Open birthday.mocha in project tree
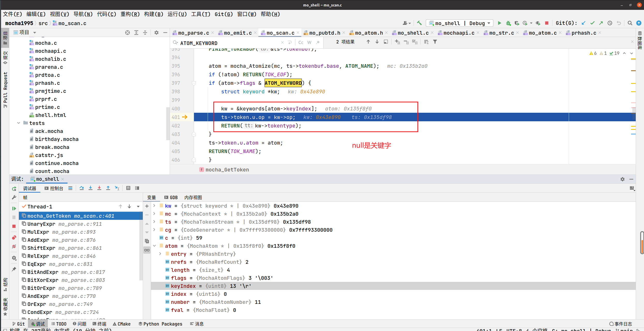This screenshot has height=331, width=644. coord(57,139)
